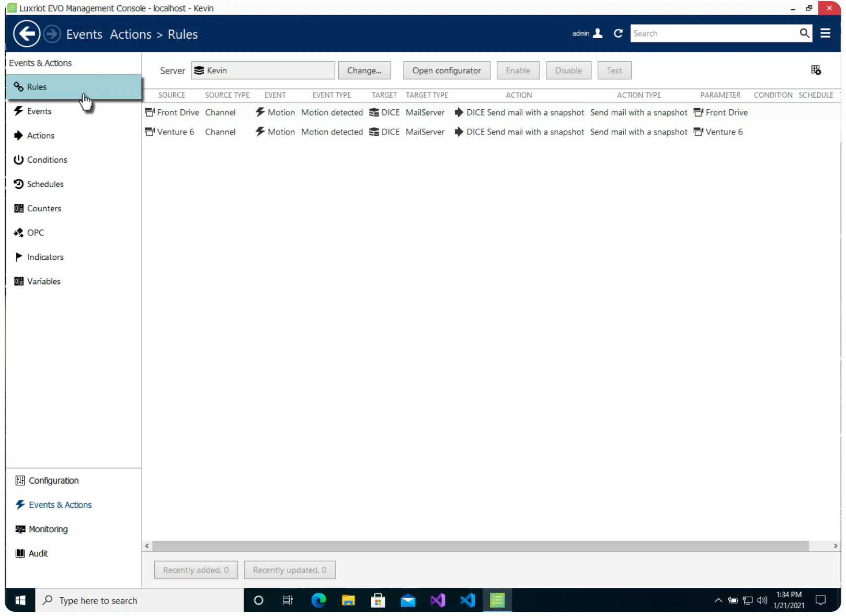Screen dimensions: 846x616
Task: Click the Indicators flag icon
Action: [19, 257]
